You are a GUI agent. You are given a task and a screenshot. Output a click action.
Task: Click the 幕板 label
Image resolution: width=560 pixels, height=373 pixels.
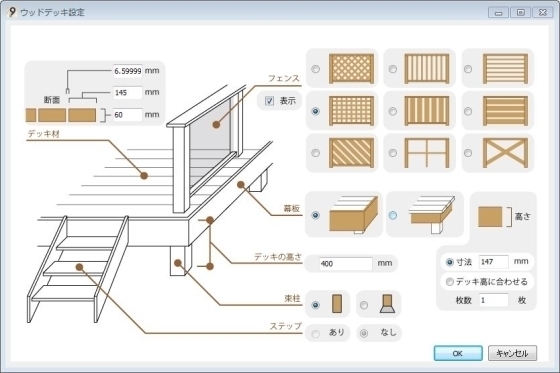pyautogui.click(x=291, y=208)
